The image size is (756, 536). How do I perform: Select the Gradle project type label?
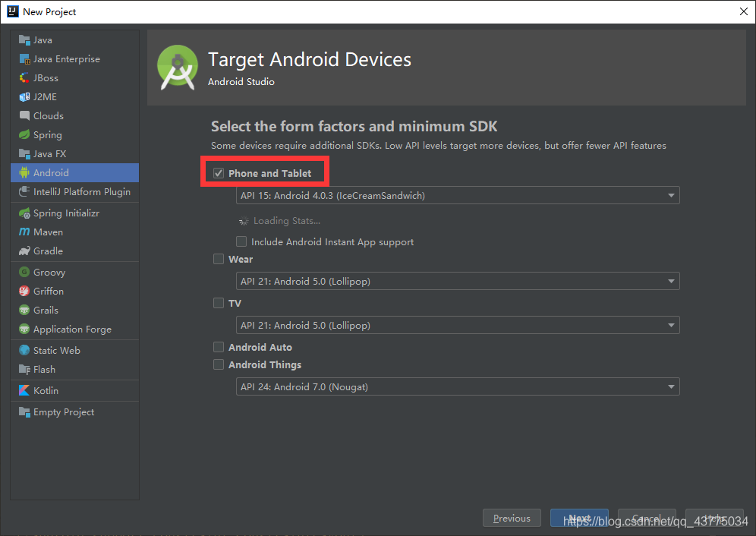tap(49, 251)
